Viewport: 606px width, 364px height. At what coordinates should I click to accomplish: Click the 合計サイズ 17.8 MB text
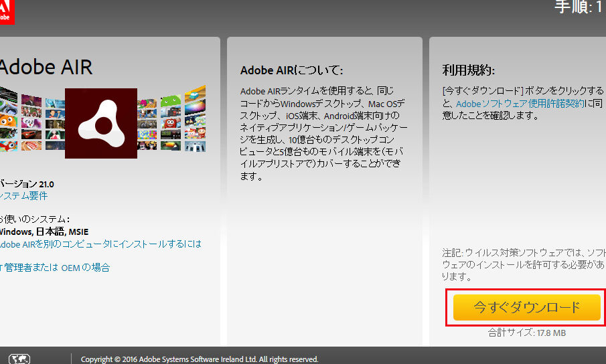coord(528,332)
